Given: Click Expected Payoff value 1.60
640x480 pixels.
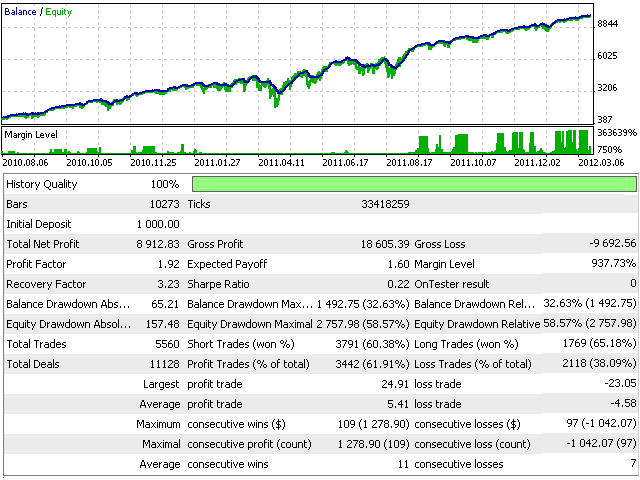Looking at the screenshot, I should (x=398, y=264).
